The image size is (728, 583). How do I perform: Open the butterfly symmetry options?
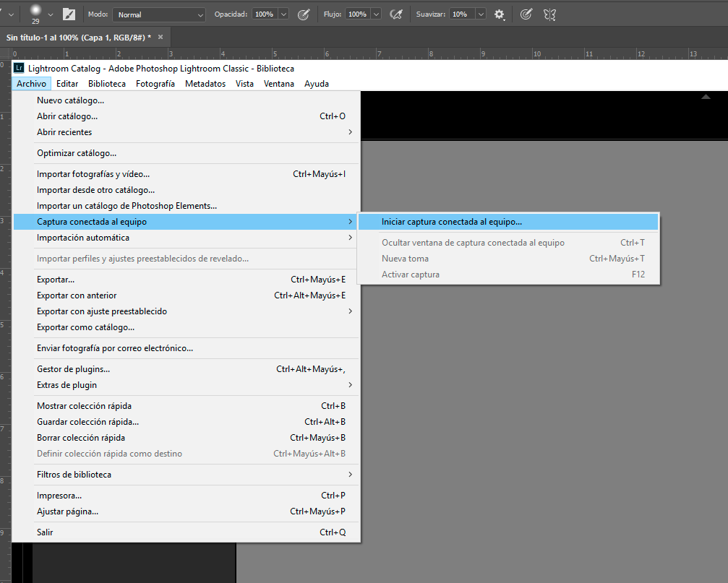pyautogui.click(x=549, y=14)
